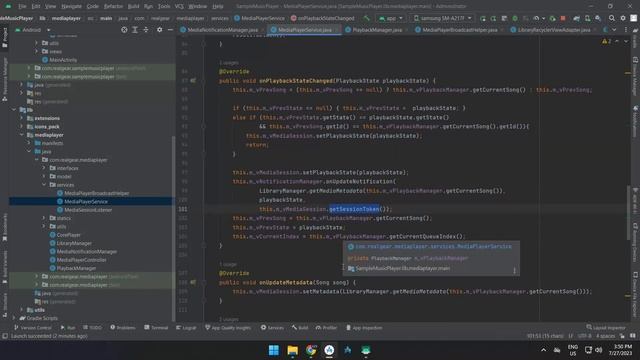Viewport: 640px width, 360px height.
Task: Open IDE settings gear in main toolbar
Action: pos(623,18)
